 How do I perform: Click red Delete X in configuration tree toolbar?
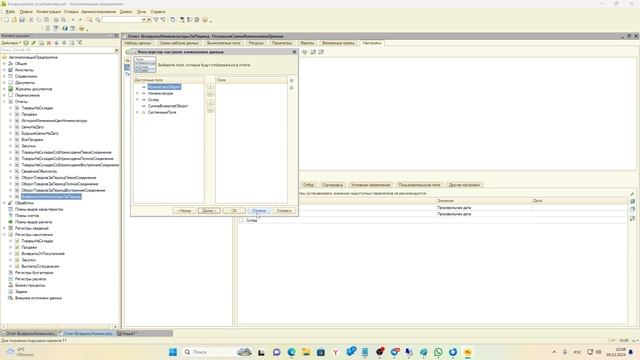click(49, 43)
